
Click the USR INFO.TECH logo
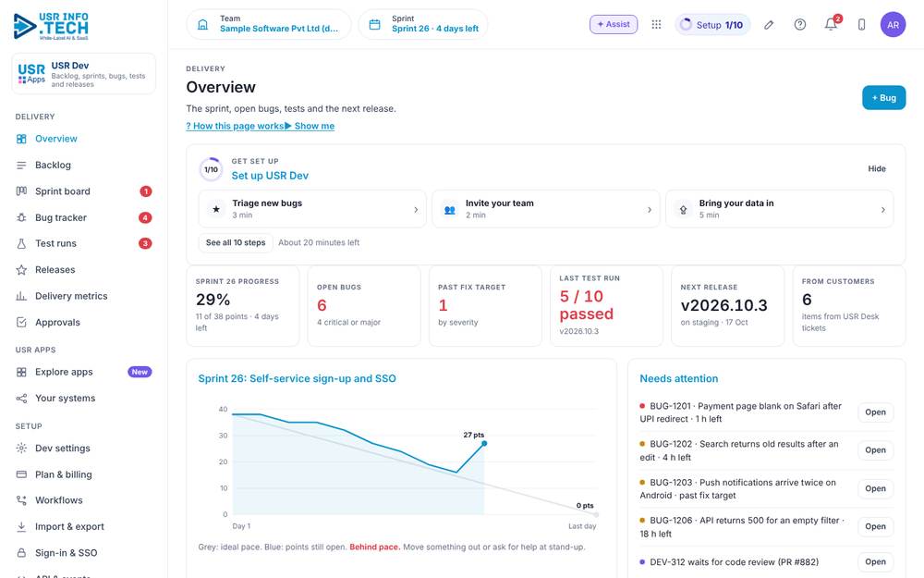tap(51, 27)
